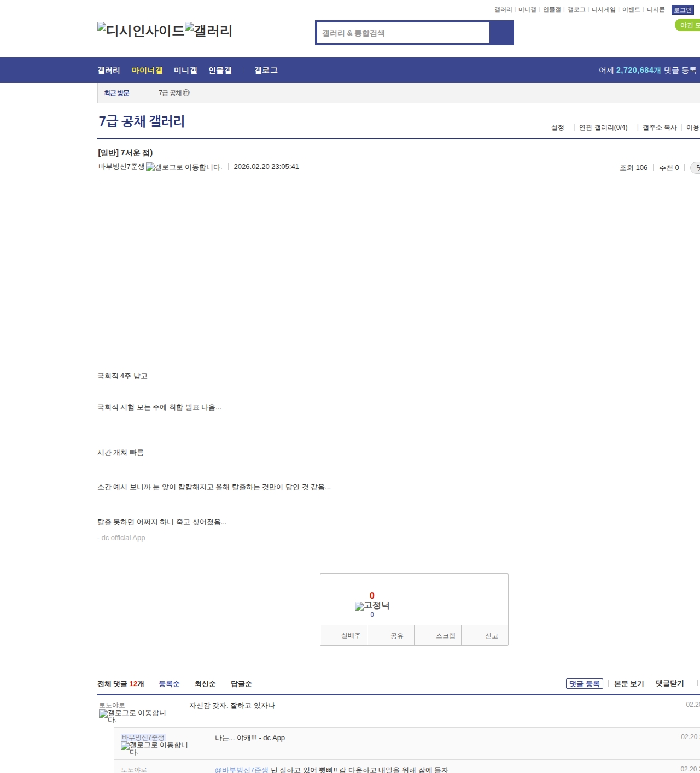The width and height of the screenshot is (700, 773).
Task: Click poster nickname 바부빙신7준생 in post header
Action: point(121,167)
